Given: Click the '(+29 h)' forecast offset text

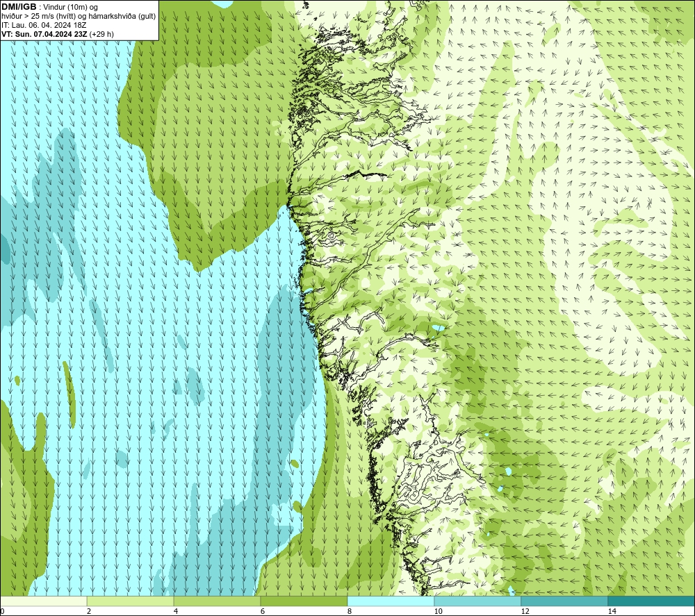Looking at the screenshot, I should point(101,34).
